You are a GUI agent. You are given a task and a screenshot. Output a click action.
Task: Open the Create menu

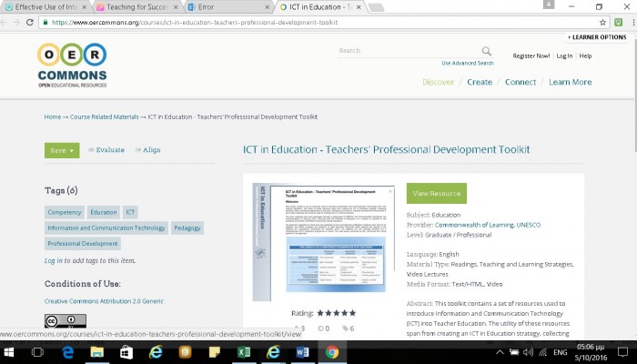(x=480, y=82)
